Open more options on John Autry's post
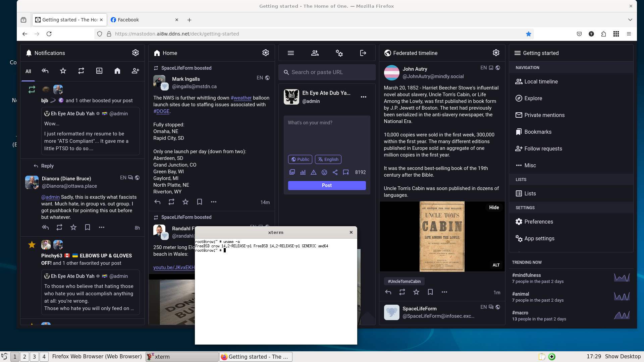Screen dimensions: 644x362 [444, 292]
